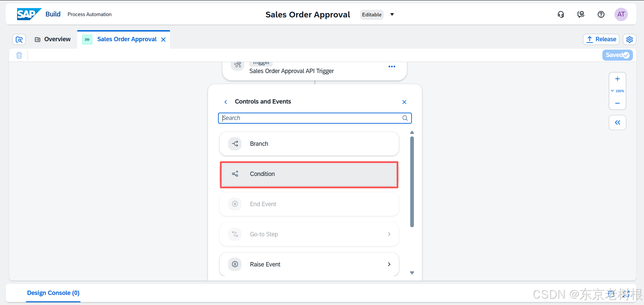Image resolution: width=644 pixels, height=305 pixels.
Task: Switch to the Overview tab
Action: coord(53,39)
